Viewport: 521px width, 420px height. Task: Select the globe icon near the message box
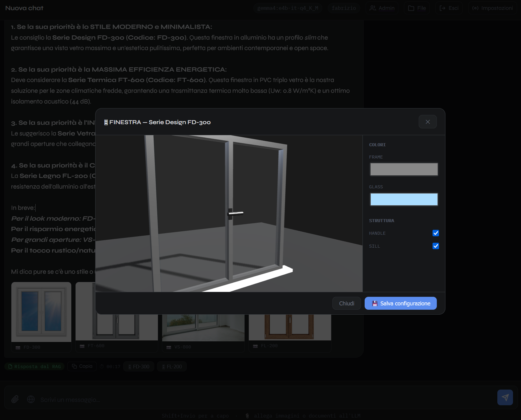click(x=31, y=399)
